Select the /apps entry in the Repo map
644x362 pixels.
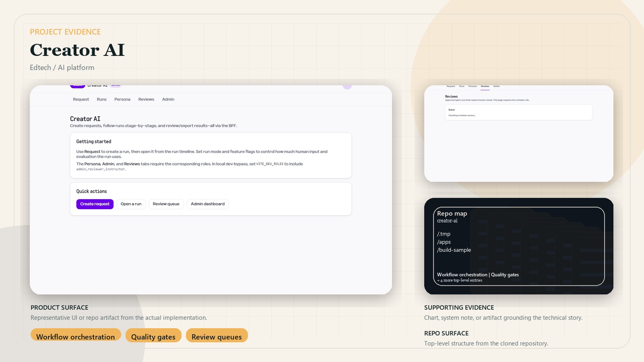coord(444,242)
